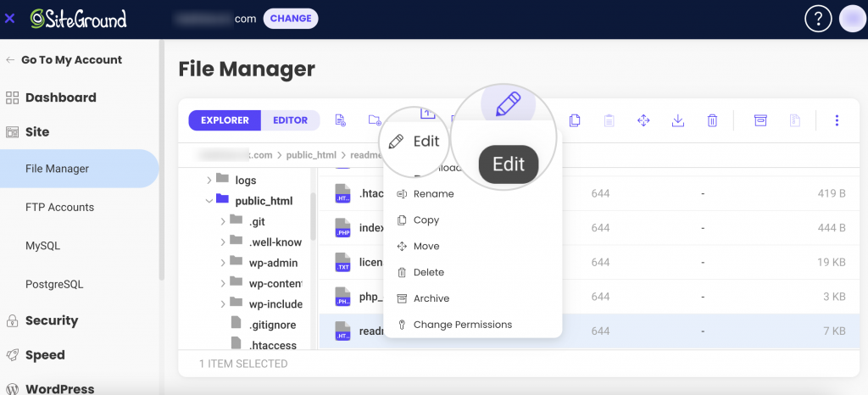Click the Download toolbar icon
Image resolution: width=868 pixels, height=395 pixels.
point(677,120)
